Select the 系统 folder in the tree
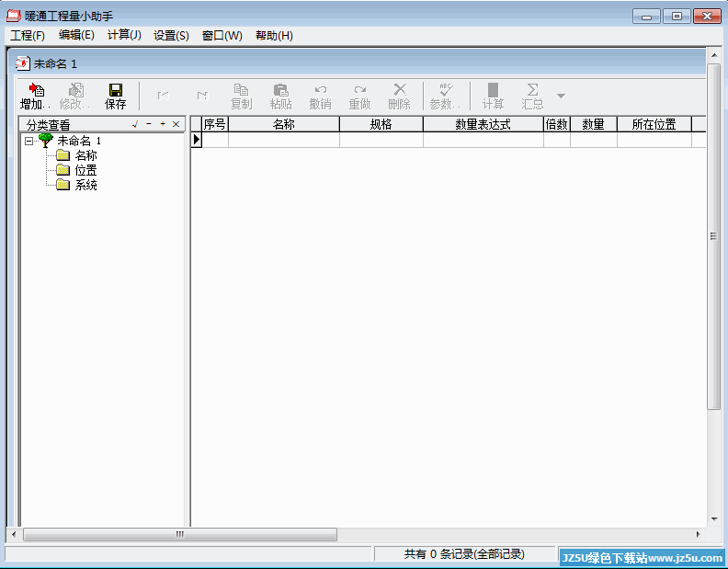Image resolution: width=728 pixels, height=569 pixels. (85, 185)
